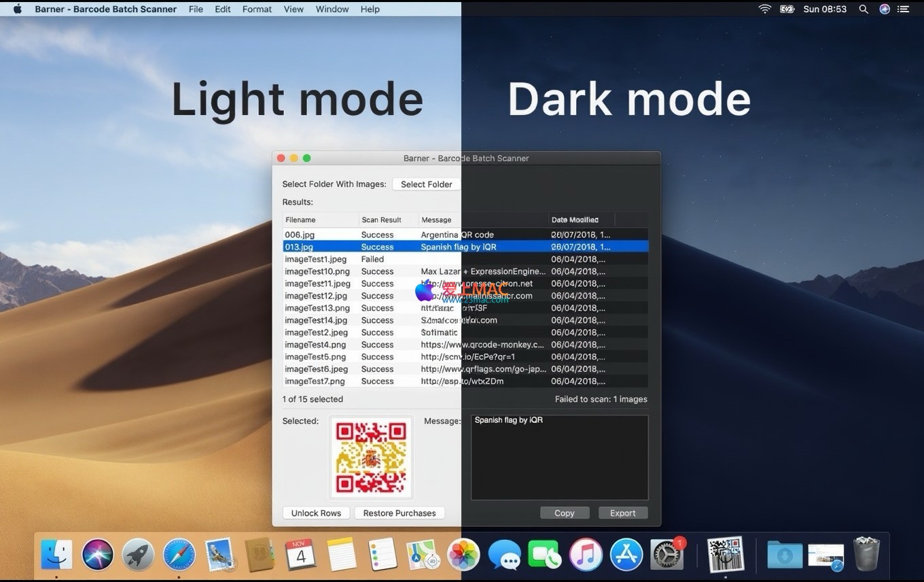Click the Spotlight search magnifier icon

click(x=864, y=9)
